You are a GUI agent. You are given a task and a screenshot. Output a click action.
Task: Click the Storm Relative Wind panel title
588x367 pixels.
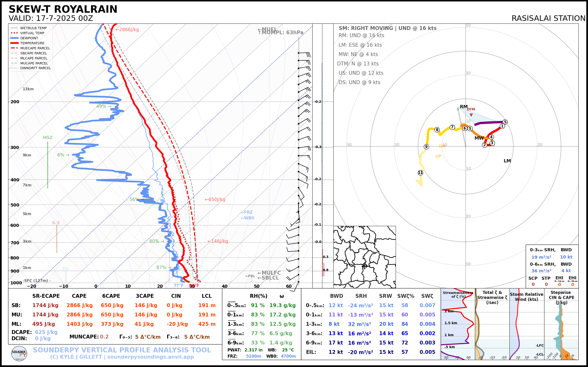(x=526, y=297)
